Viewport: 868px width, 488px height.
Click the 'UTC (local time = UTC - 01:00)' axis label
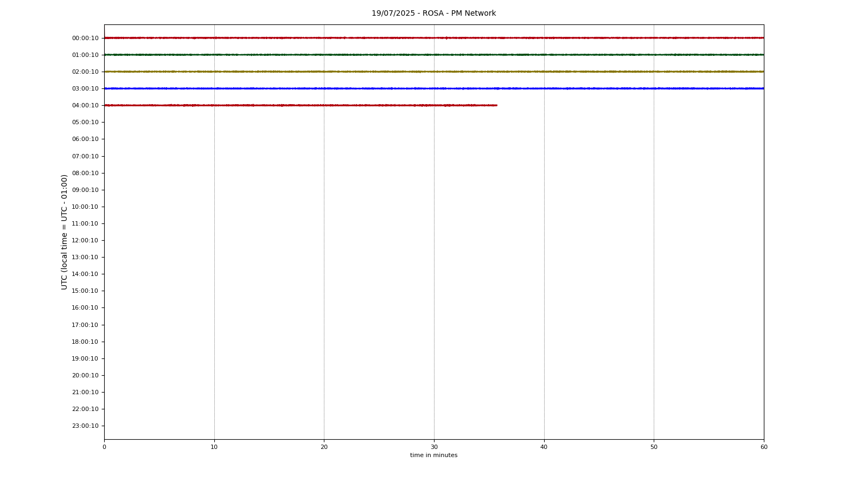pos(65,232)
